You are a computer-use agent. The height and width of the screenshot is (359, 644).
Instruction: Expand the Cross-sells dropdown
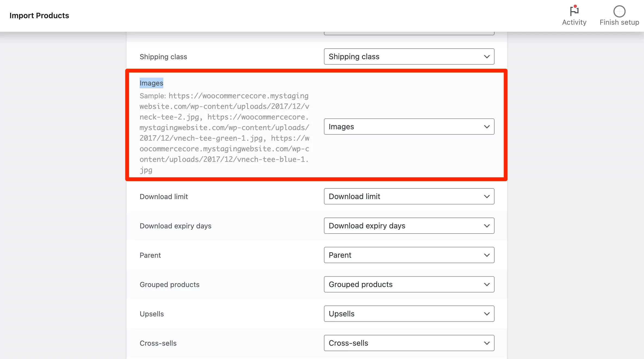point(409,343)
